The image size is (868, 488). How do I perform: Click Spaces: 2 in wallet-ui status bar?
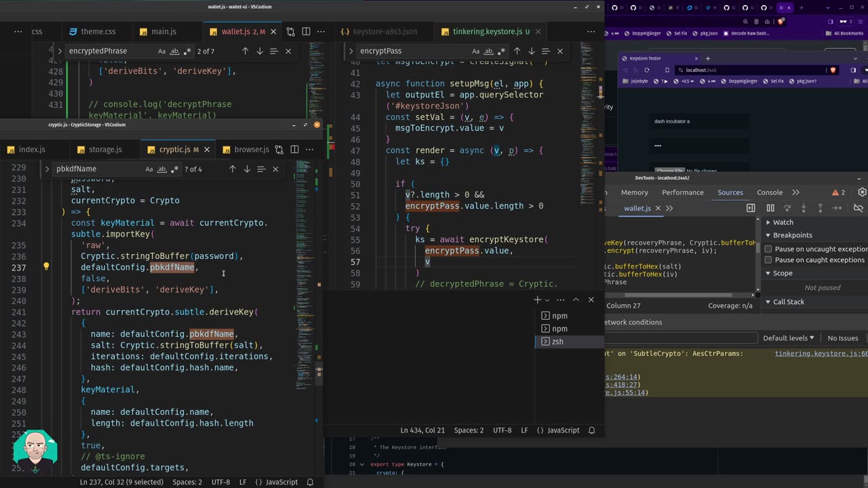(469, 430)
